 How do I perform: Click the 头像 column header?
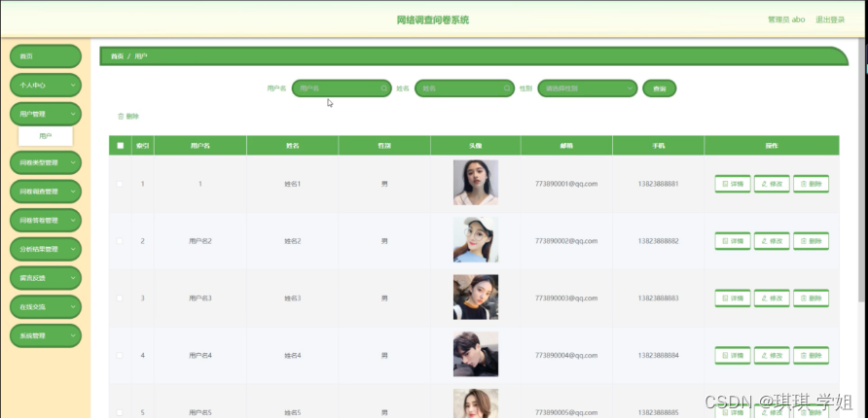pos(476,146)
